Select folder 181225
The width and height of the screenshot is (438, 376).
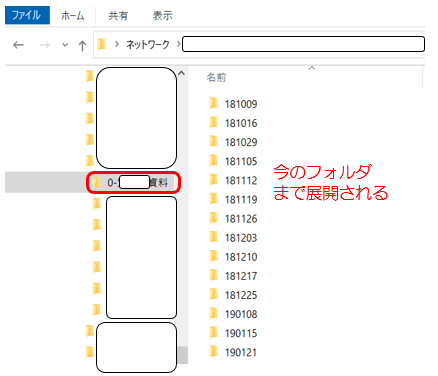coord(234,295)
